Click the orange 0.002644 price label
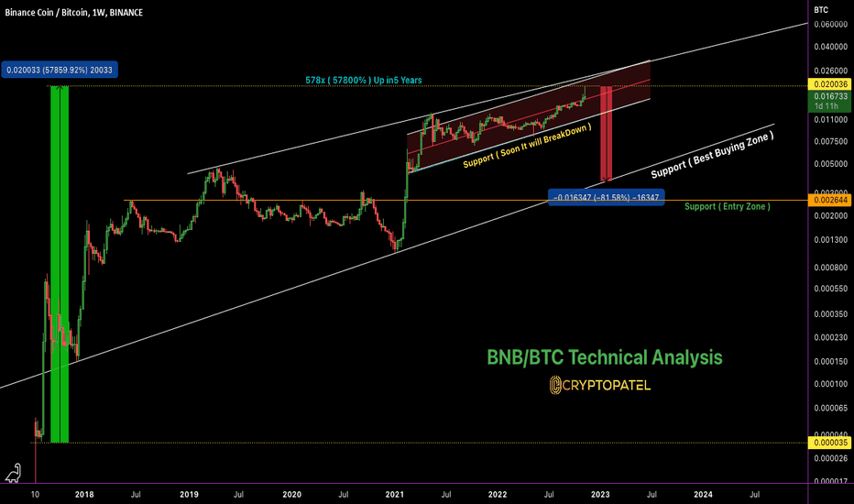The height and width of the screenshot is (504, 854). 830,201
